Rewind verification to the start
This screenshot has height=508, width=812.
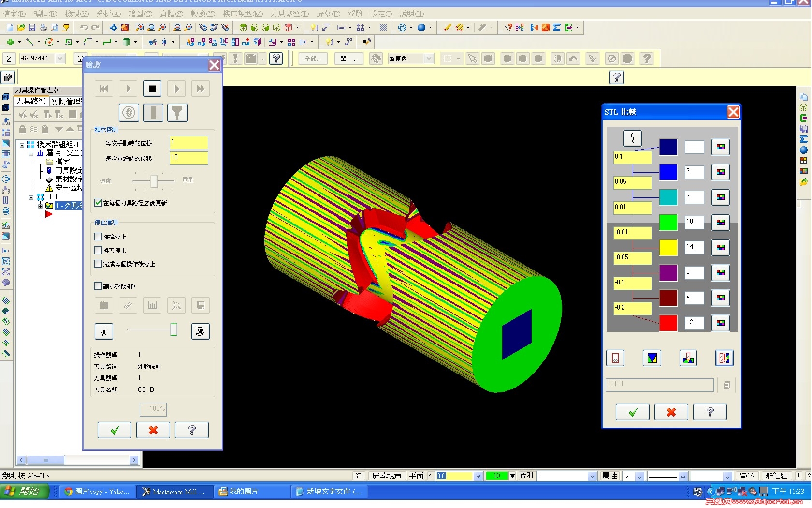pyautogui.click(x=104, y=89)
